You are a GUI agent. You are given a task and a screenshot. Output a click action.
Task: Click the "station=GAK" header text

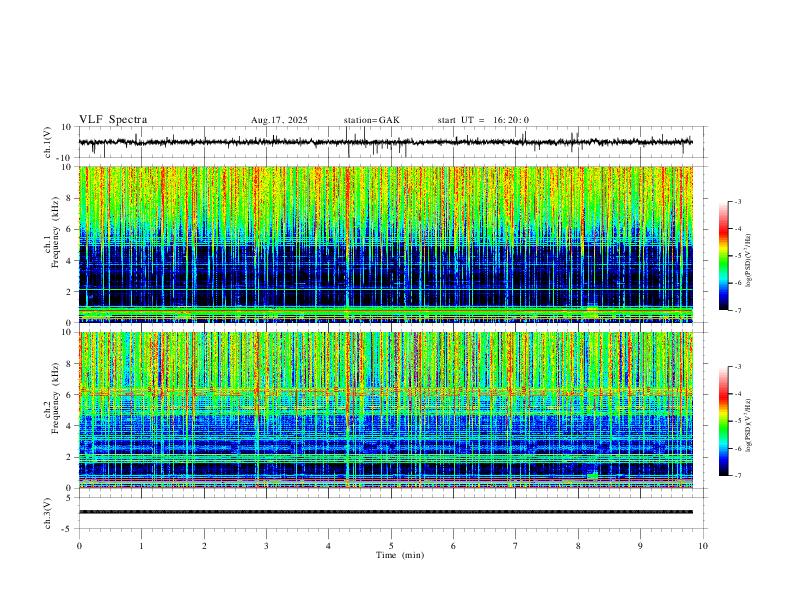(371, 120)
